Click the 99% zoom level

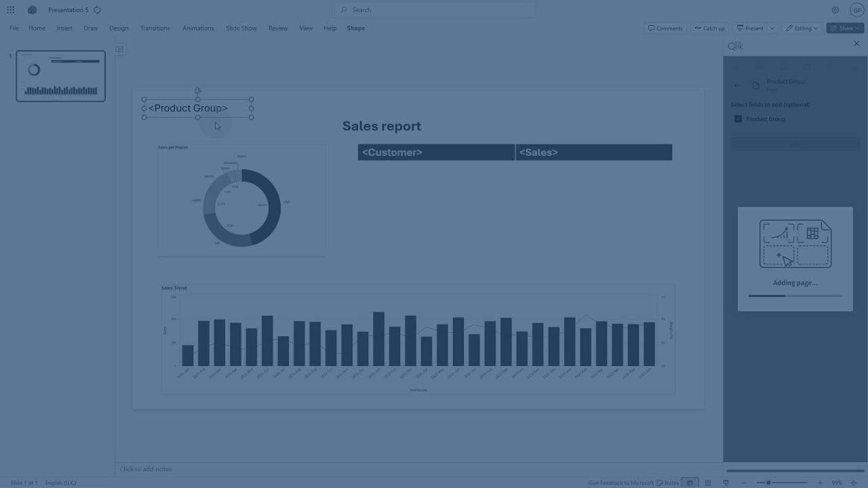837,483
